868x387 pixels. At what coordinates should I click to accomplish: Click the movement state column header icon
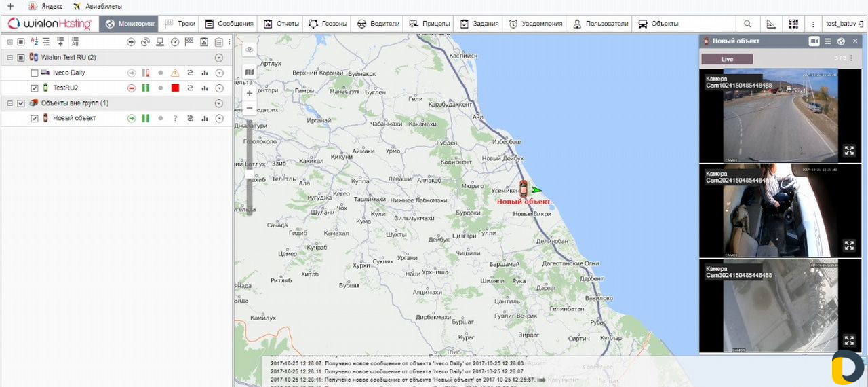point(132,42)
